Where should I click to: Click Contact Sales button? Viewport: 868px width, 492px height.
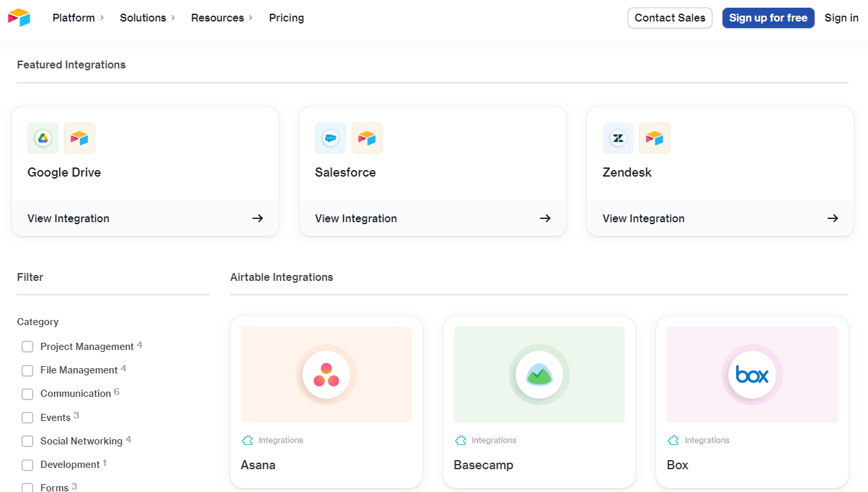670,18
